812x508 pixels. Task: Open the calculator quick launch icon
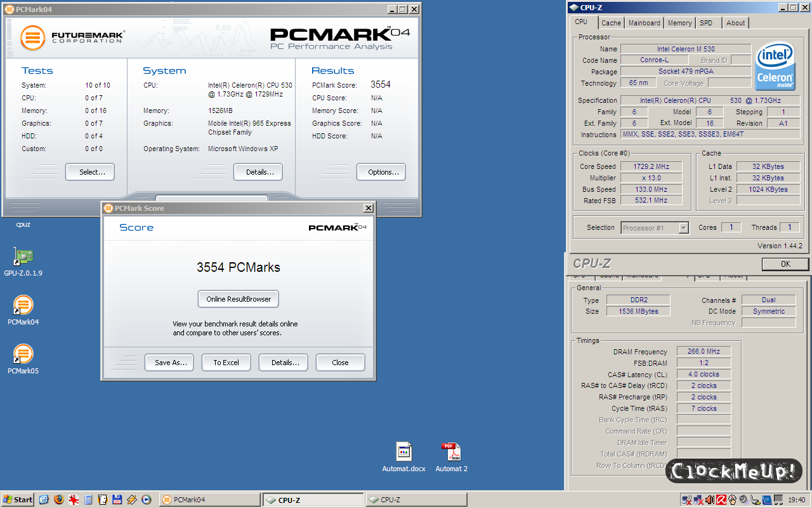(x=88, y=500)
